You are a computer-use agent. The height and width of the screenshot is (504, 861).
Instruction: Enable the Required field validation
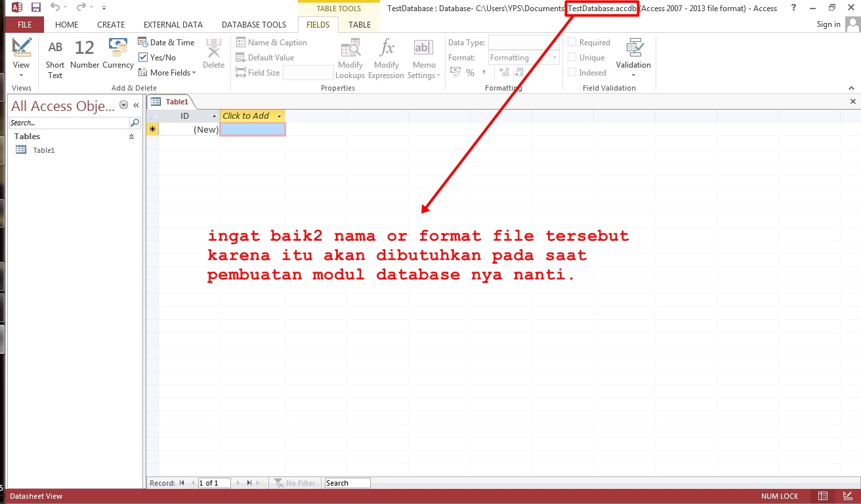pos(572,42)
